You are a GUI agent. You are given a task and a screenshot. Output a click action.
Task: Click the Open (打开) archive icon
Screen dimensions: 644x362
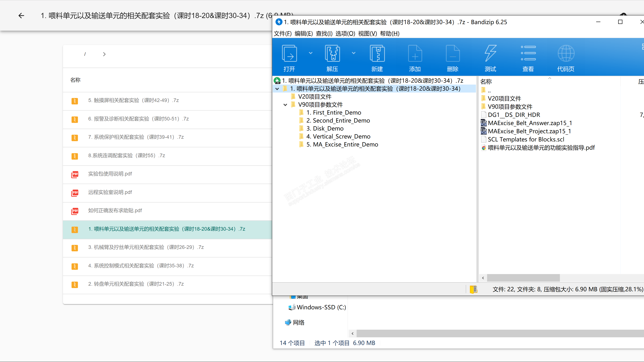click(289, 53)
